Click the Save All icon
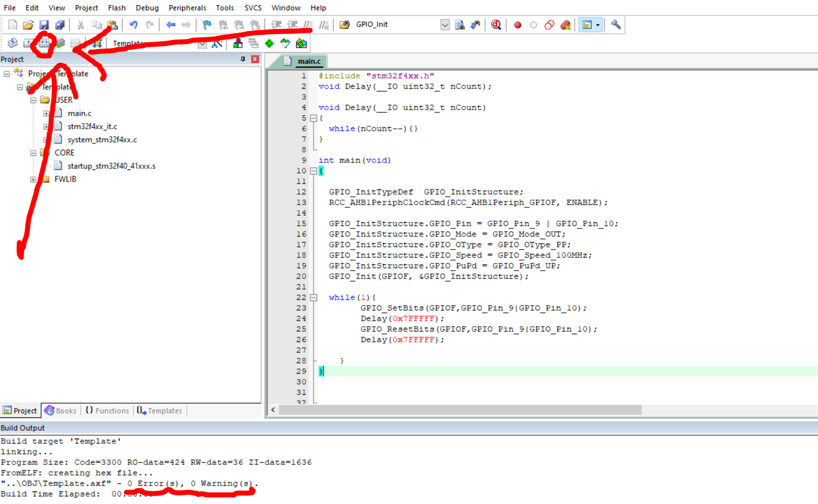 point(60,25)
